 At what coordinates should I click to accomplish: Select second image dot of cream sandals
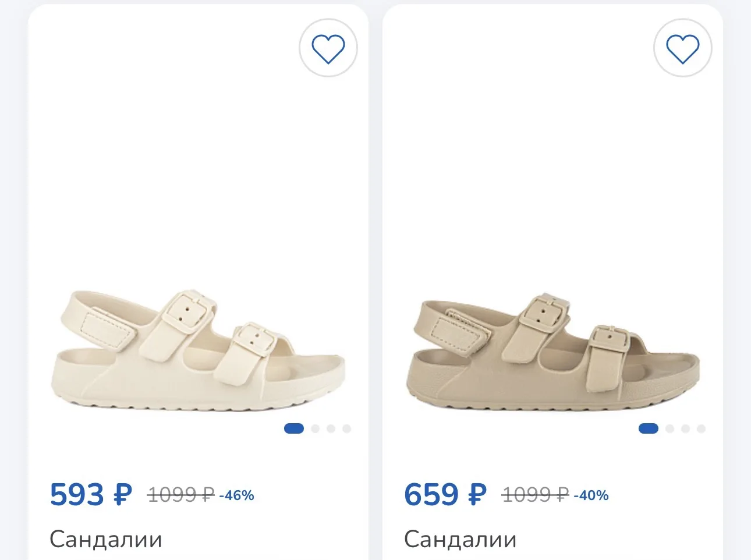point(315,429)
